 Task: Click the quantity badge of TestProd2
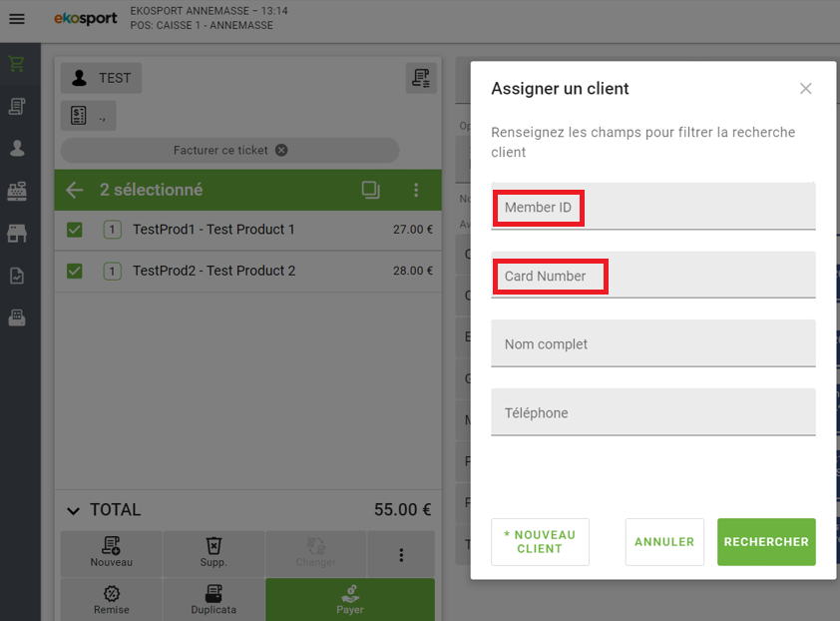pos(112,271)
